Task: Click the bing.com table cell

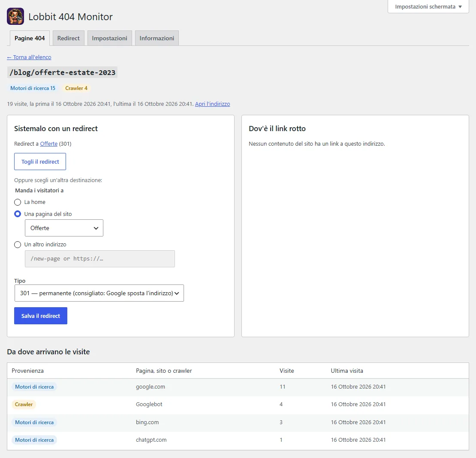Action: tap(147, 422)
